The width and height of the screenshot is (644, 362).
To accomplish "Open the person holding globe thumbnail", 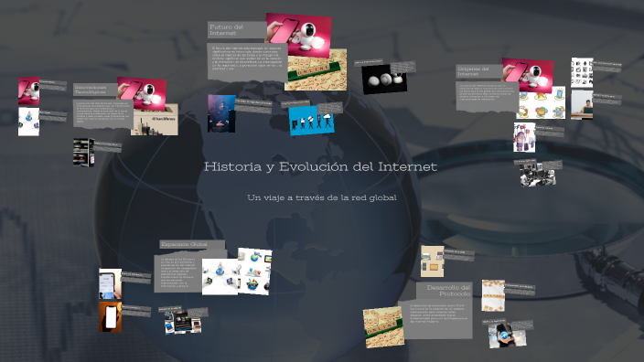I will (507, 335).
